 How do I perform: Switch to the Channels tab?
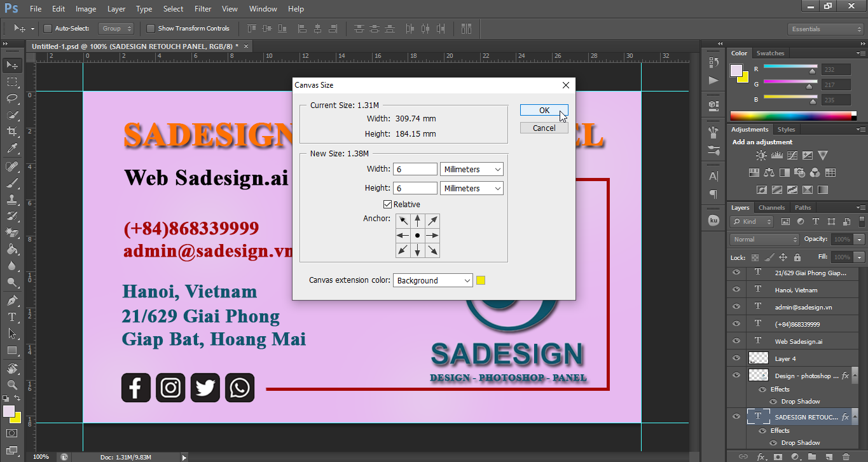(x=771, y=208)
